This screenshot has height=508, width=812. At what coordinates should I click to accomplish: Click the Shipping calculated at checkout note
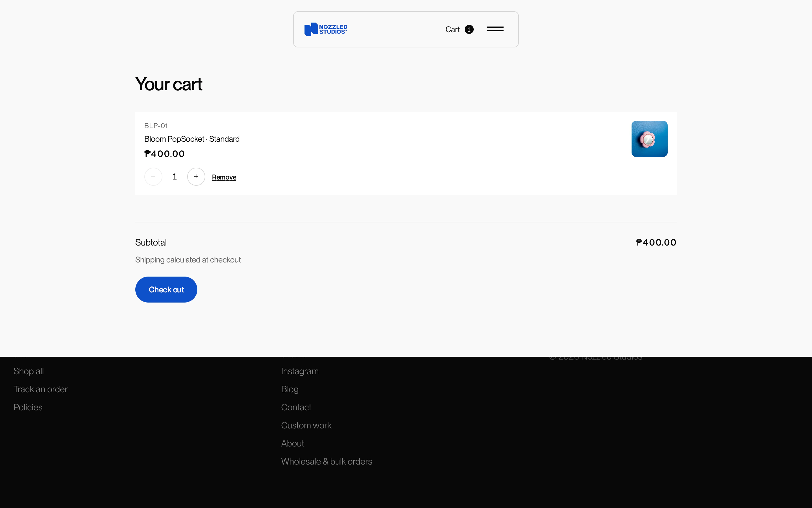pos(188,260)
